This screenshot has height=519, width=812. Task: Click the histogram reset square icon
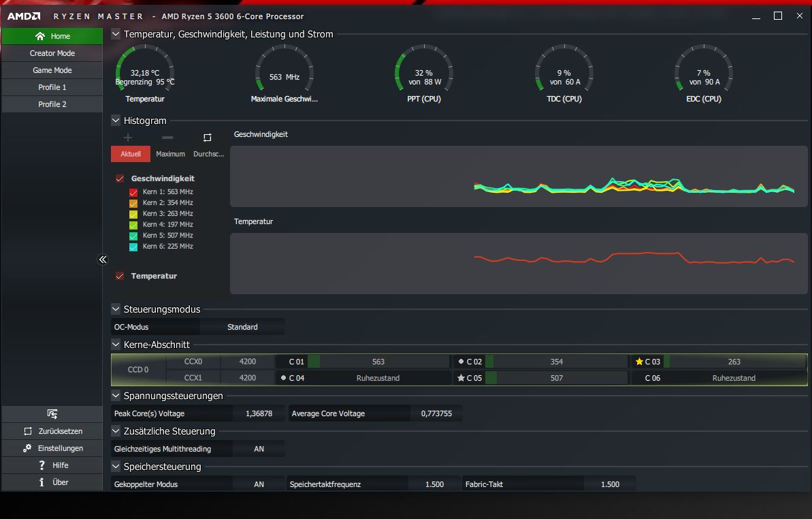[207, 138]
